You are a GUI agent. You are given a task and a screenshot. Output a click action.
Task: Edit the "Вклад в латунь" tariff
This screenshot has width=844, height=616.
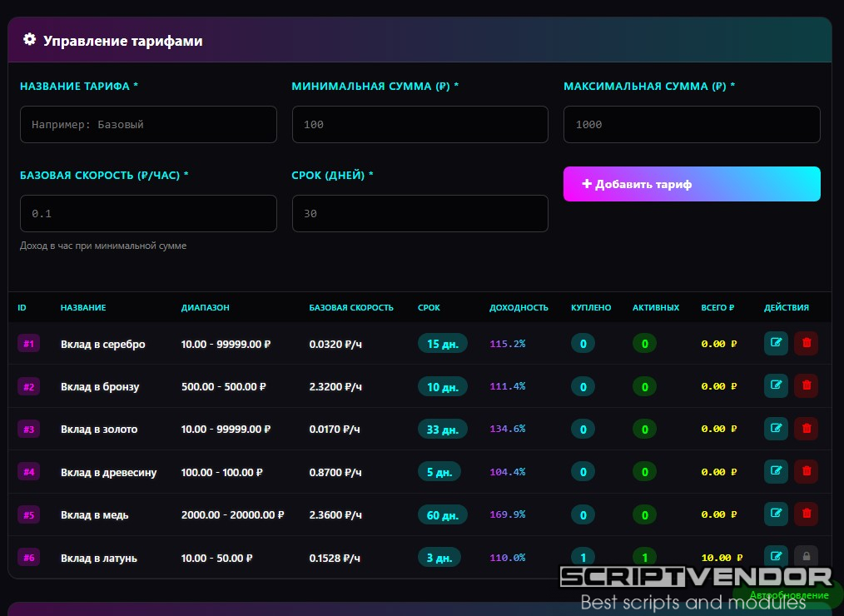pyautogui.click(x=776, y=556)
